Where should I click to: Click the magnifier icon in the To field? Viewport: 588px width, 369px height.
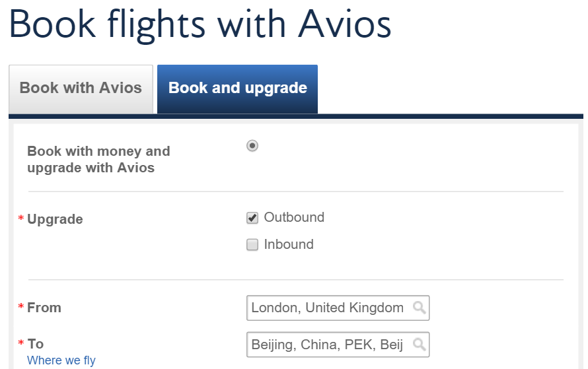coord(420,345)
